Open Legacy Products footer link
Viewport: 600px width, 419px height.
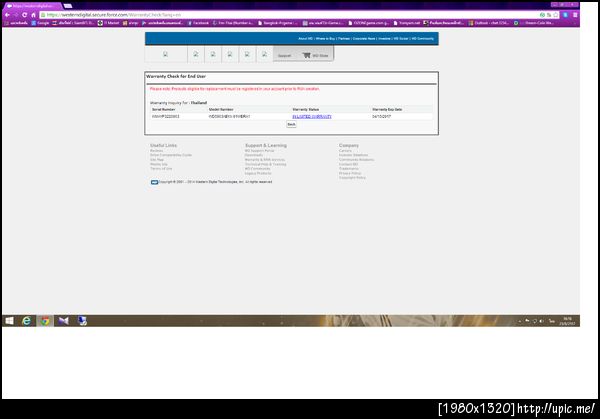pos(258,173)
